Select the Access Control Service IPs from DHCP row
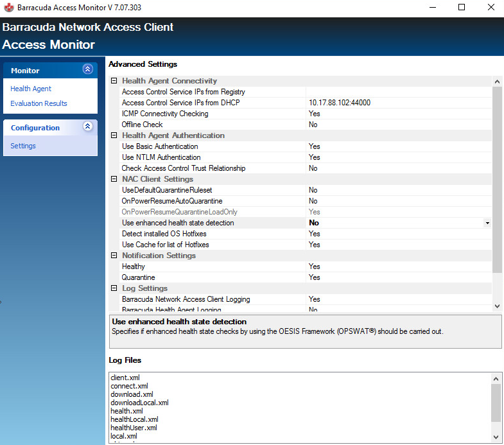Screen dimensions: 504x445 (x=305, y=103)
